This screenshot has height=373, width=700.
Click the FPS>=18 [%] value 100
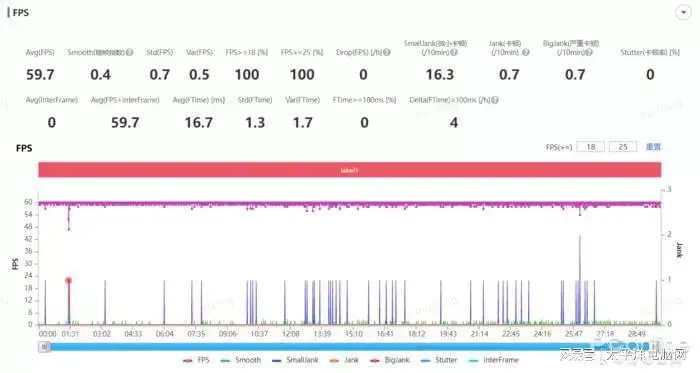(247, 75)
